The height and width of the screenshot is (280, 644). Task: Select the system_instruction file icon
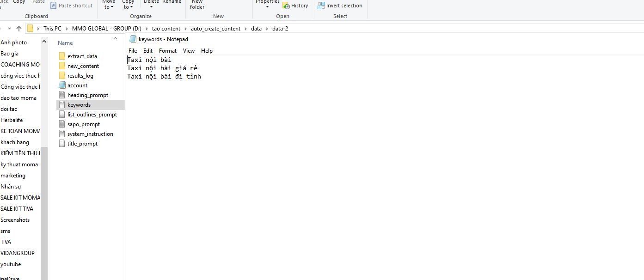coord(62,134)
